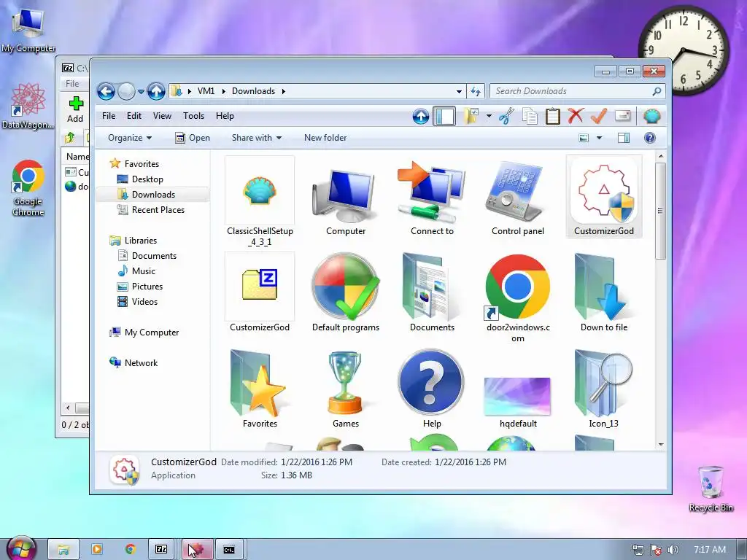Click the Cut scissors toolbar icon

tap(506, 116)
